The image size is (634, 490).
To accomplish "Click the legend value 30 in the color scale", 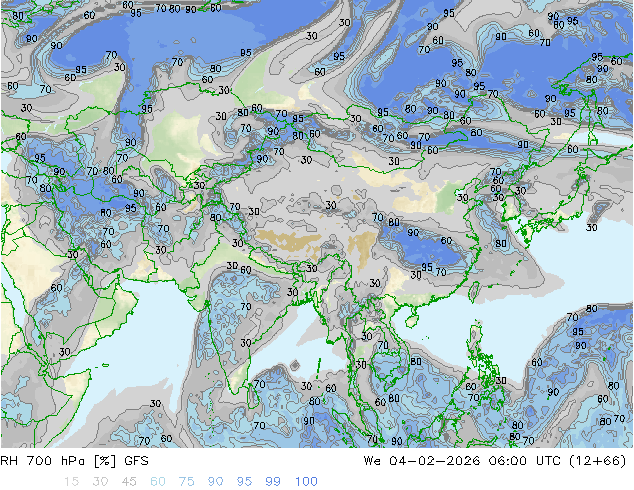I will 100,482.
